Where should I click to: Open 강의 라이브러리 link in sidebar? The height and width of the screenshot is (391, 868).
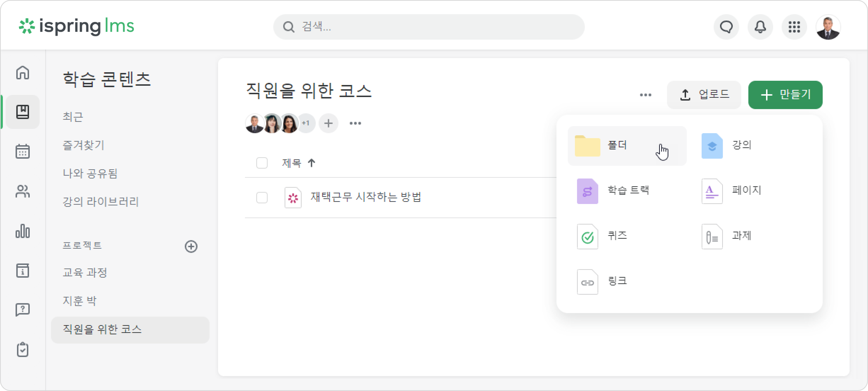click(x=101, y=202)
